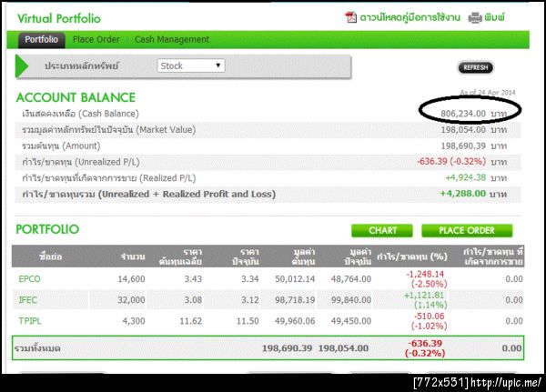Click the EPCO average cost 3.43
This screenshot has width=546, height=392.
pos(193,279)
